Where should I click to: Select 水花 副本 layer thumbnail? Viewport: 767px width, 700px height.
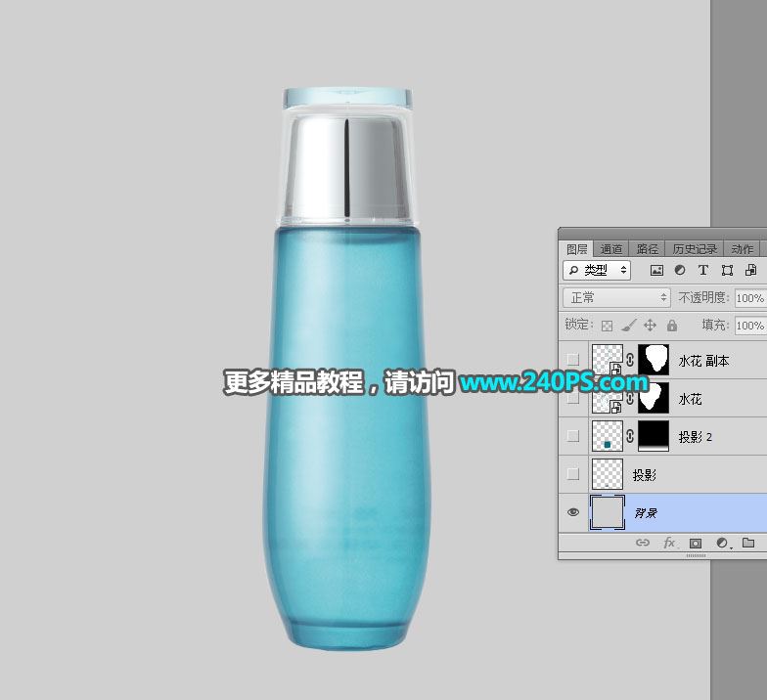tap(607, 360)
